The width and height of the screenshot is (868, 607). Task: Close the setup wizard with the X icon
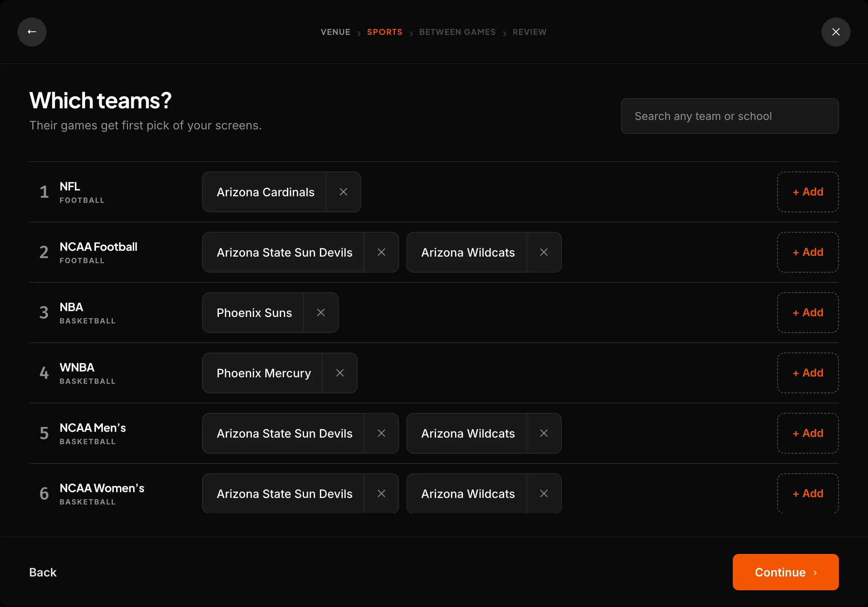[836, 32]
